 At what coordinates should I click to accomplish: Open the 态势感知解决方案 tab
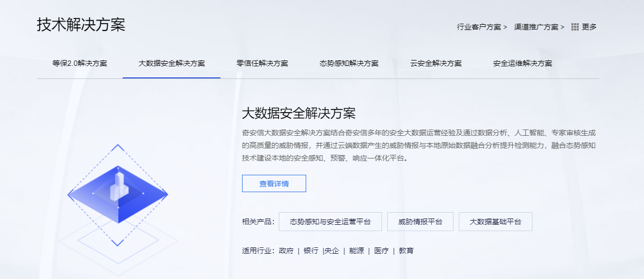[349, 63]
